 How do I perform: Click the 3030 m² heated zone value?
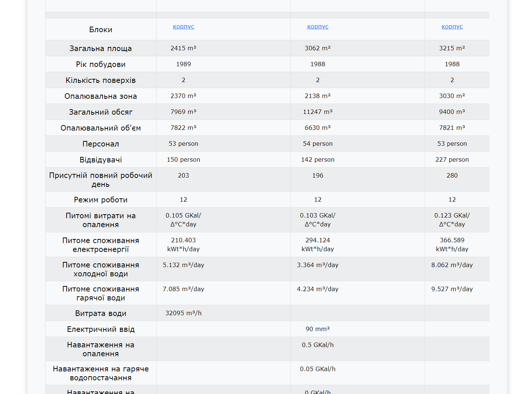coord(452,96)
